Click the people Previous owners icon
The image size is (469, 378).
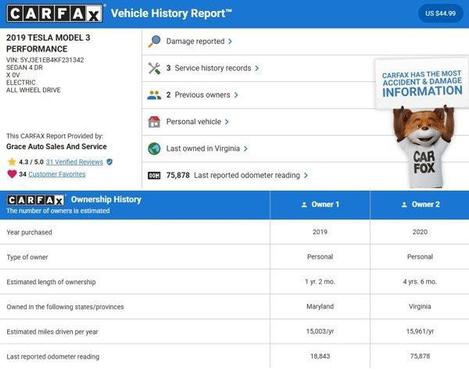pos(154,95)
